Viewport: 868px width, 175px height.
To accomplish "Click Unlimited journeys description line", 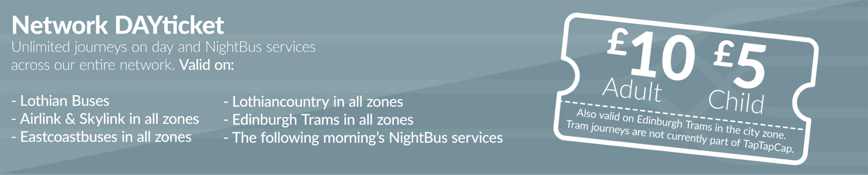I will [x=164, y=47].
